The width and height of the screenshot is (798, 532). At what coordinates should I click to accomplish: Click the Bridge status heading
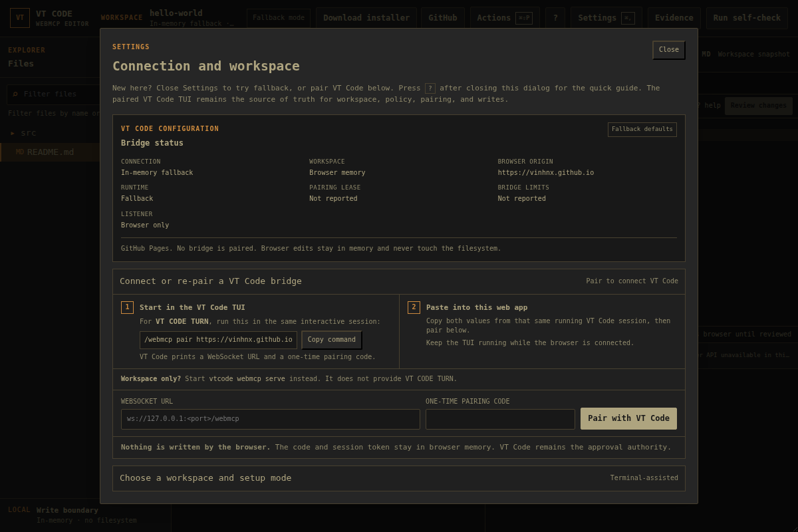pos(152,143)
